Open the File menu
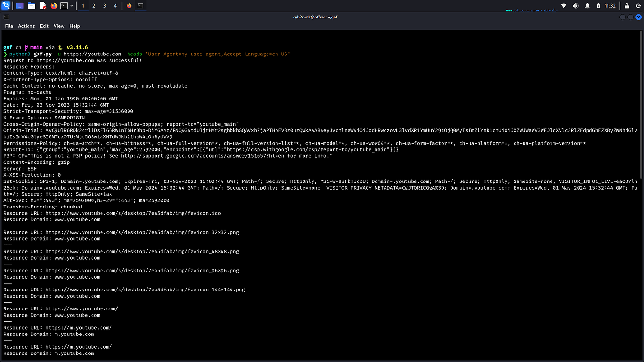 point(9,26)
